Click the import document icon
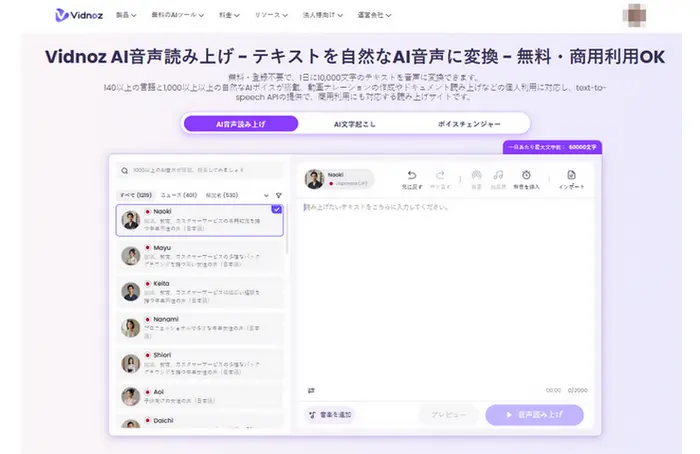This screenshot has width=700, height=454. pyautogui.click(x=571, y=175)
